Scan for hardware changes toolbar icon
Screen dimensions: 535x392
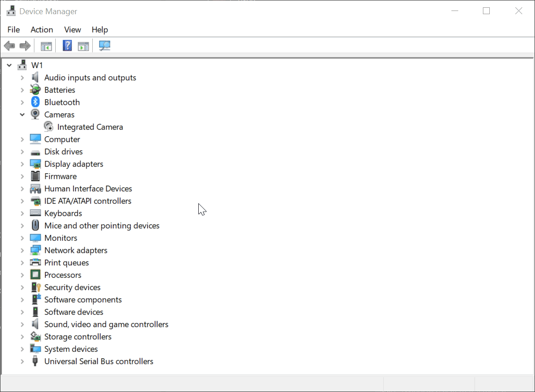[x=105, y=46]
